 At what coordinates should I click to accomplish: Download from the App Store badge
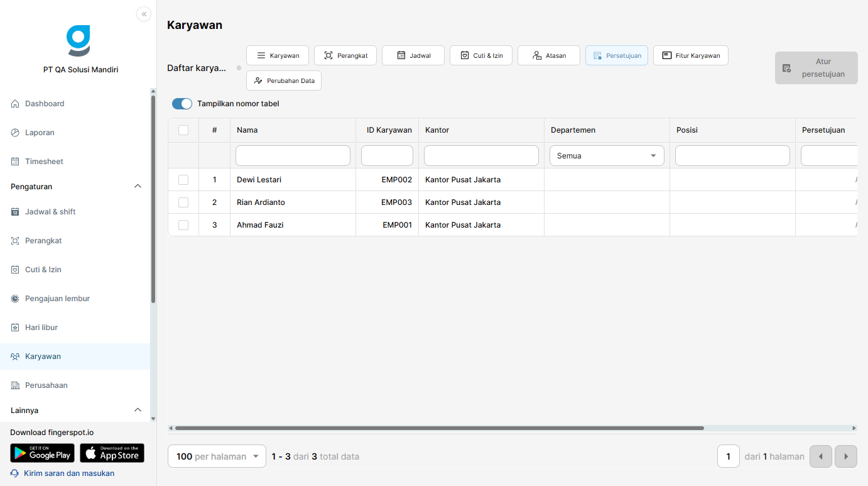click(112, 453)
